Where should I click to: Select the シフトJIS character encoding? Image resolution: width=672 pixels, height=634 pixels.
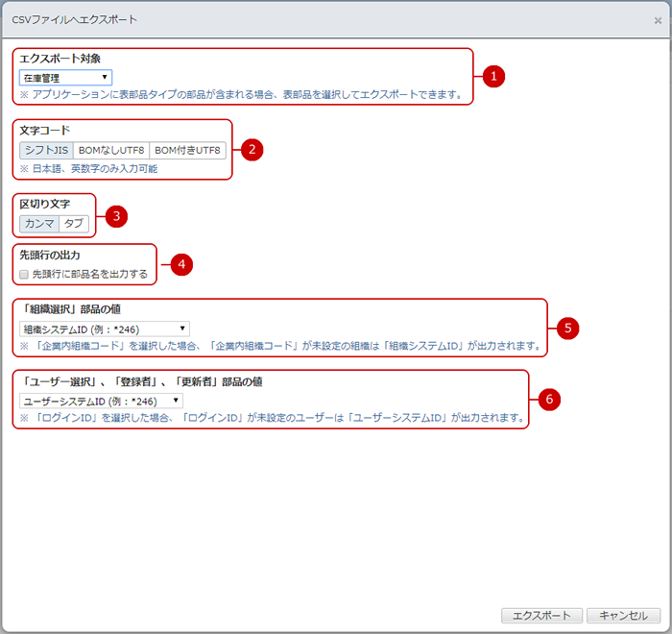click(x=46, y=150)
